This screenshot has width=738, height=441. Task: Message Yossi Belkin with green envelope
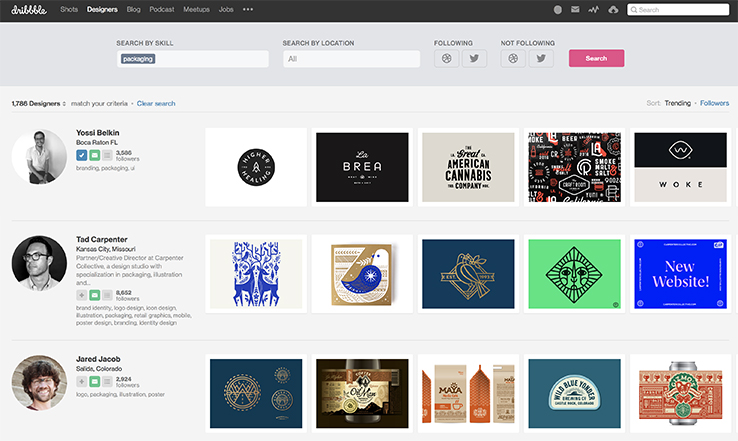pos(95,155)
